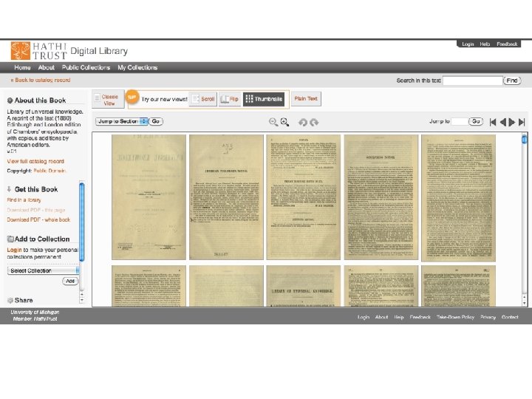Click Download PDF - this page
This screenshot has height=399, width=532.
click(x=36, y=210)
